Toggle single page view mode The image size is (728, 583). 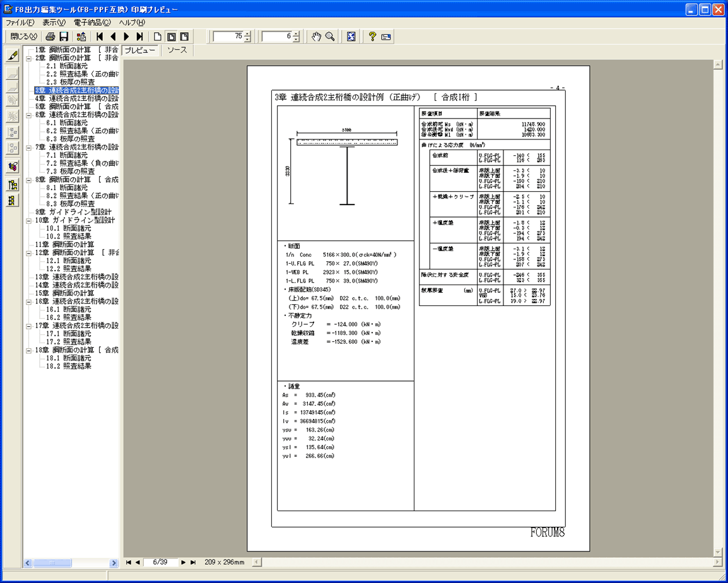coord(158,37)
